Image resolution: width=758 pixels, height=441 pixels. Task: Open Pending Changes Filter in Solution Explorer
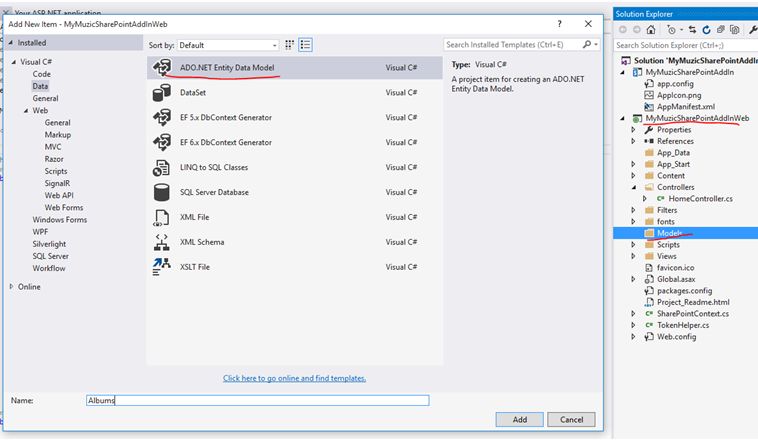[671, 29]
